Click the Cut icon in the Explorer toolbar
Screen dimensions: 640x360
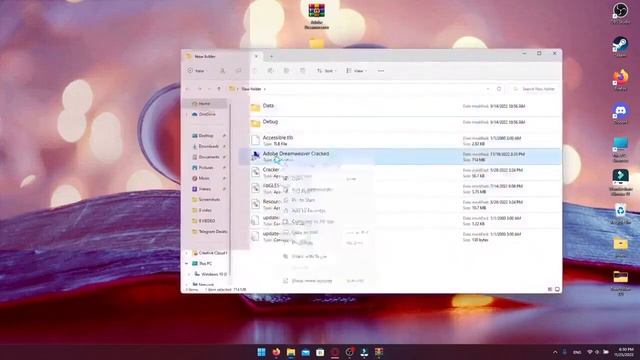[x=222, y=71]
